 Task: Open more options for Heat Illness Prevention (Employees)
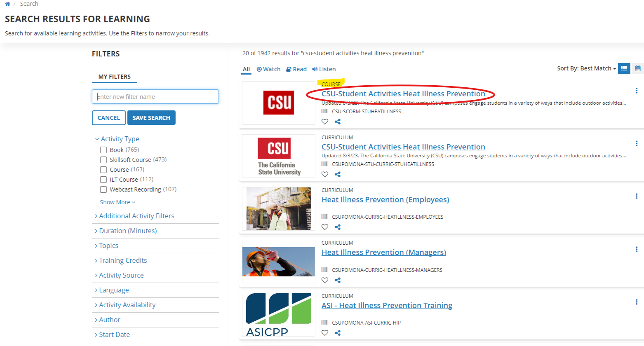[x=637, y=196]
